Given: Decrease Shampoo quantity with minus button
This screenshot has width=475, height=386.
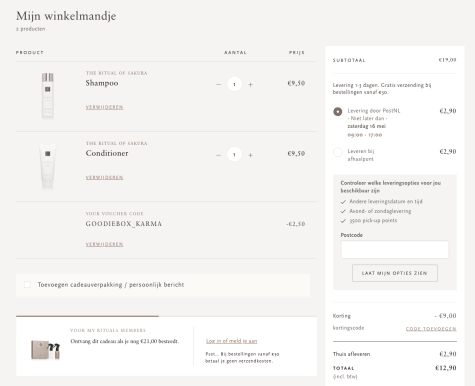Looking at the screenshot, I should pyautogui.click(x=218, y=84).
